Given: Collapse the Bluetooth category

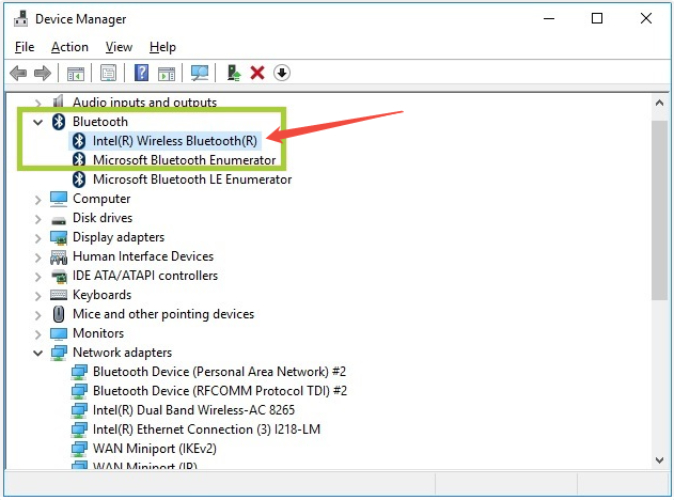Looking at the screenshot, I should click(38, 122).
